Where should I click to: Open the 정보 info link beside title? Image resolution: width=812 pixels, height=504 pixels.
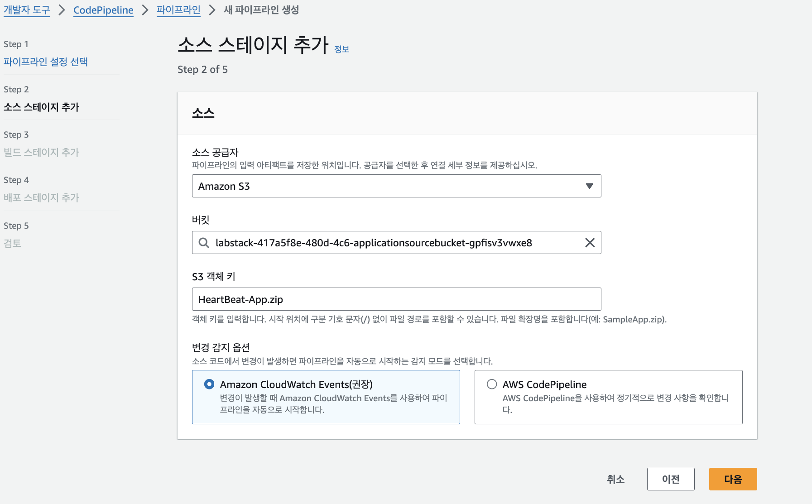[342, 49]
